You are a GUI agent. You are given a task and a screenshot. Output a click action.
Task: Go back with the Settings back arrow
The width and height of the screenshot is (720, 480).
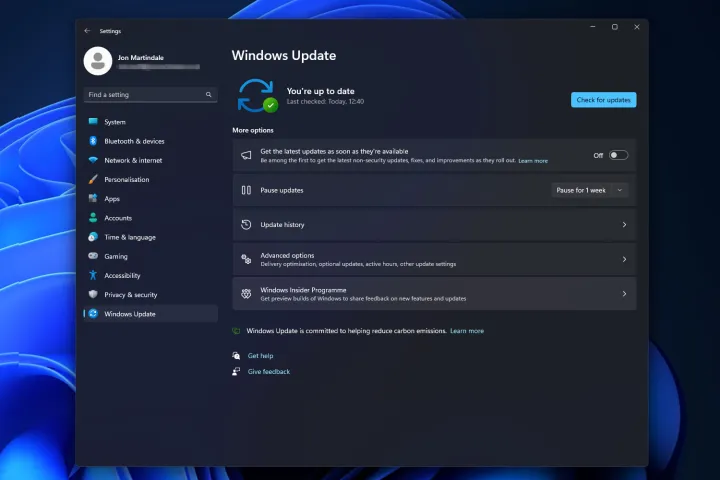[87, 31]
